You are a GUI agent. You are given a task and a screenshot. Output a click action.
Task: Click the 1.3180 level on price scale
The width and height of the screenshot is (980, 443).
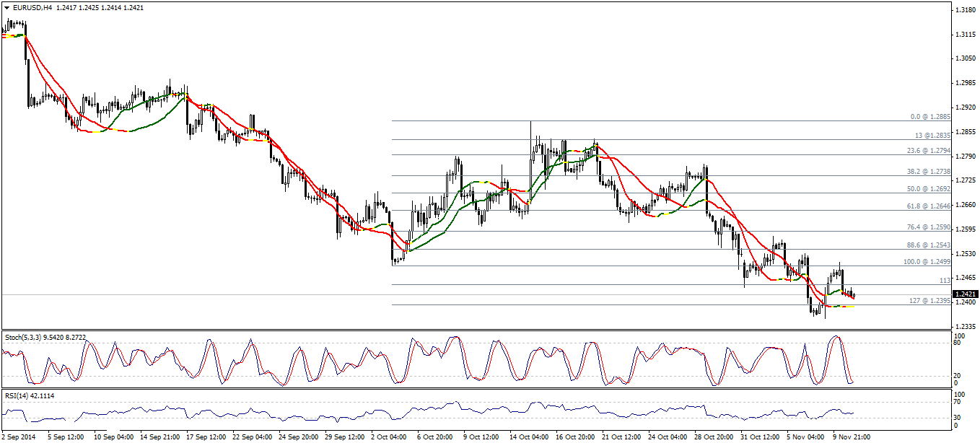964,10
